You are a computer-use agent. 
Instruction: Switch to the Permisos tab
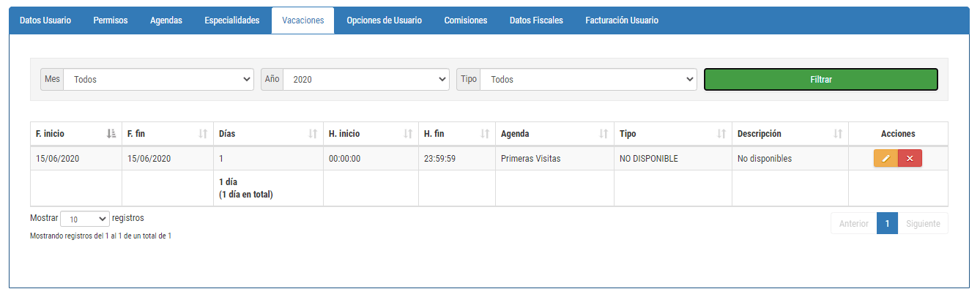(111, 20)
